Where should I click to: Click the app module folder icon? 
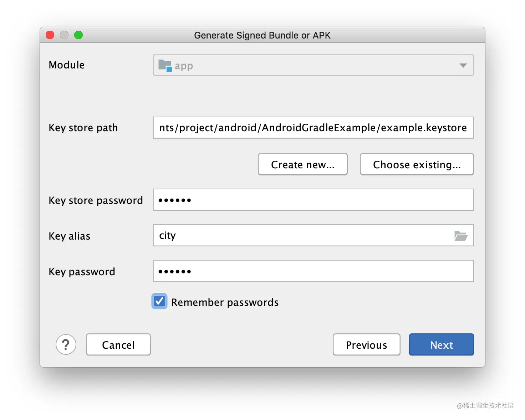click(x=165, y=66)
